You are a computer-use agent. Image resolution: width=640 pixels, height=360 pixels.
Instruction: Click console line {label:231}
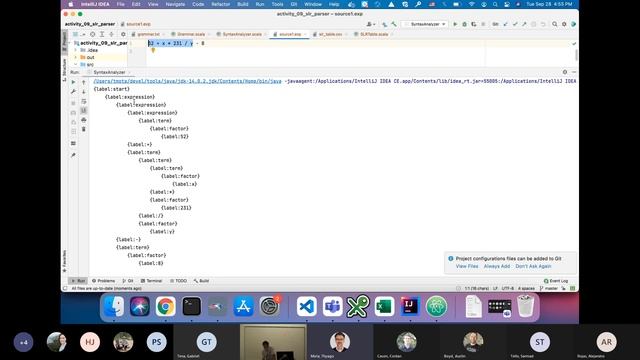click(176, 208)
